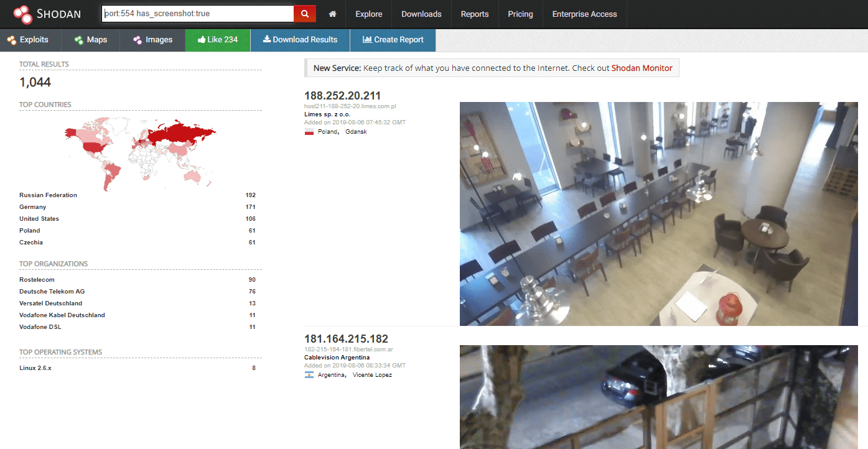Filter by Germany country
The width and height of the screenshot is (868, 449).
point(33,207)
